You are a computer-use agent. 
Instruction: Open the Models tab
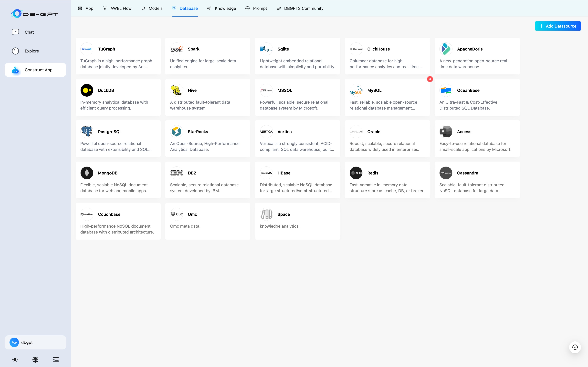[x=152, y=9]
